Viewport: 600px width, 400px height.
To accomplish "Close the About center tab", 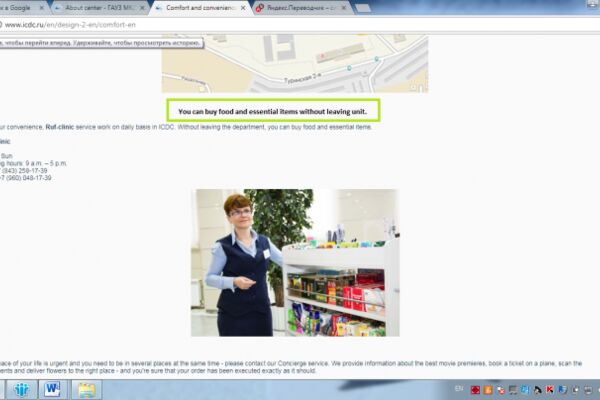I will pyautogui.click(x=142, y=8).
